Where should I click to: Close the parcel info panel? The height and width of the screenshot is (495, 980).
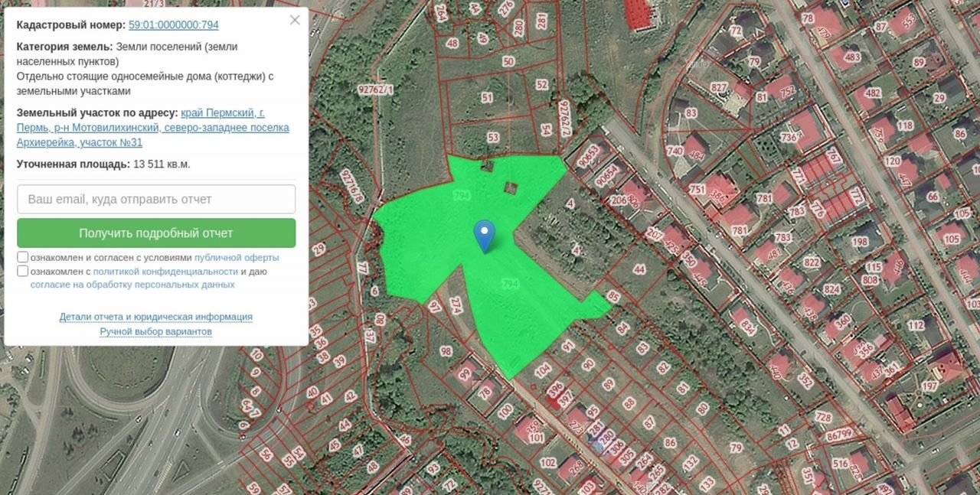tap(295, 21)
